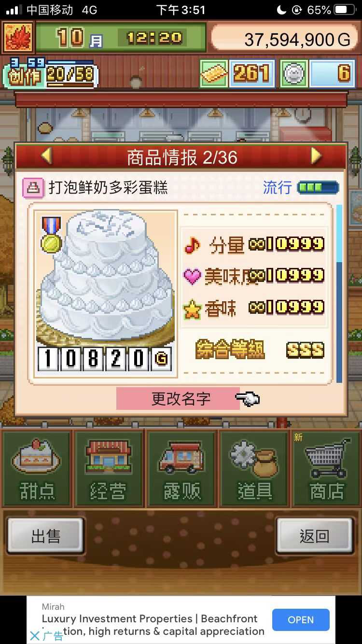Image resolution: width=362 pixels, height=644 pixels.
Task: Tap the silver coin icon
Action: (x=294, y=74)
